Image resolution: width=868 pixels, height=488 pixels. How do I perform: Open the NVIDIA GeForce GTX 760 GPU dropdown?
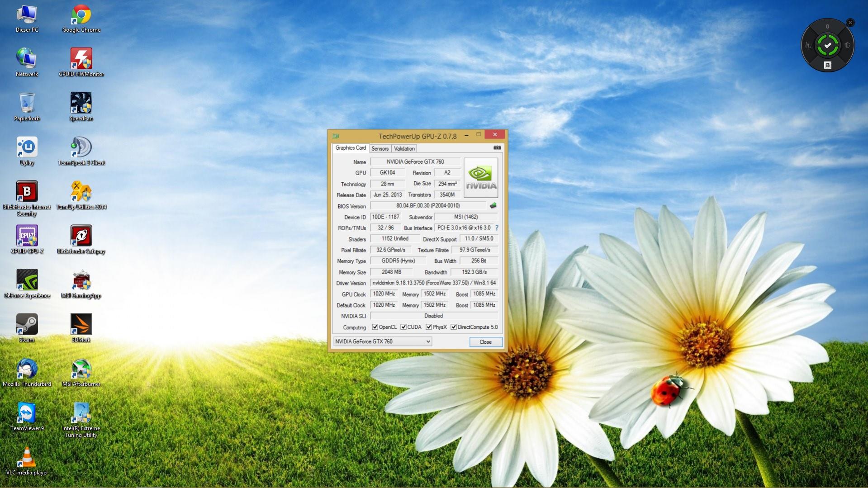(x=382, y=341)
